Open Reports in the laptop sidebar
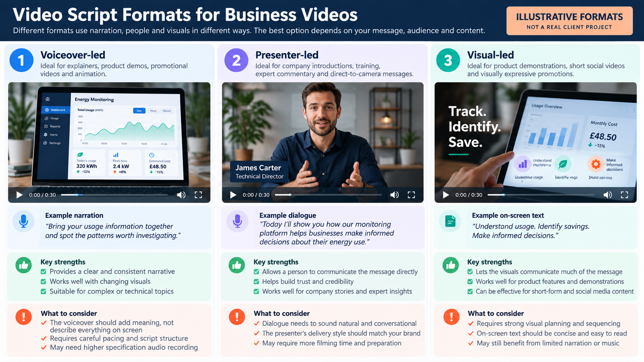This screenshot has height=362, width=644. click(x=53, y=126)
